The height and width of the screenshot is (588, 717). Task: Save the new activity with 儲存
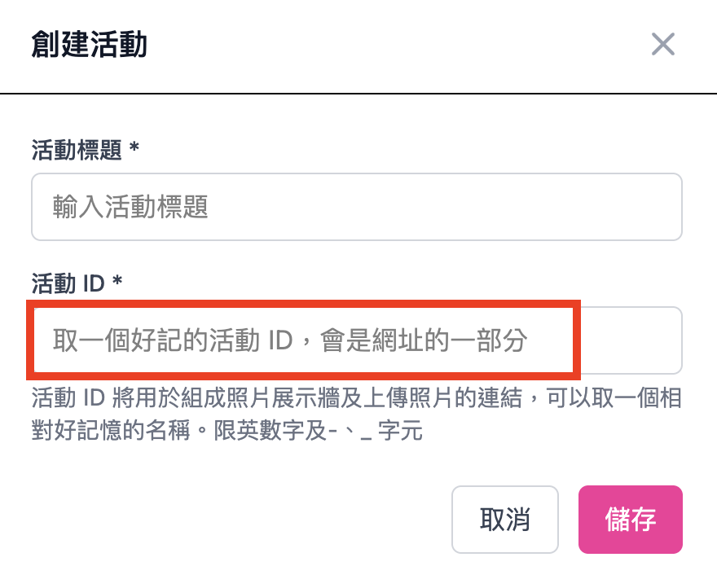click(x=630, y=520)
